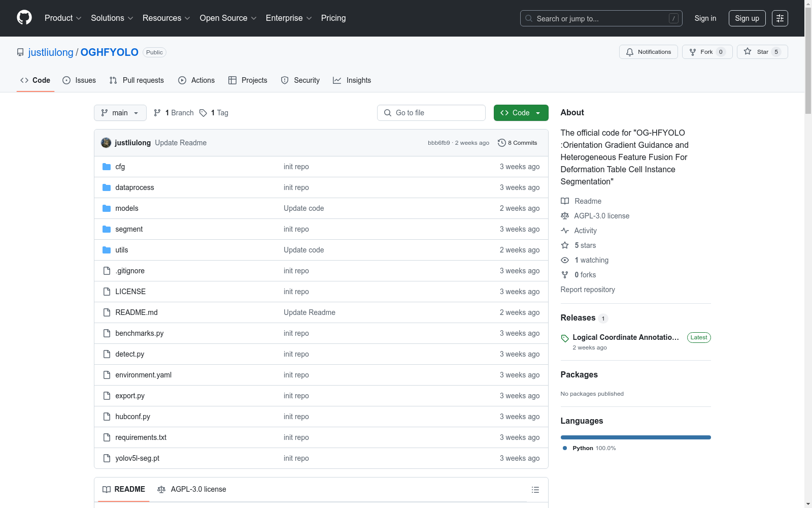
Task: Open the requirements.txt file
Action: [x=141, y=437]
